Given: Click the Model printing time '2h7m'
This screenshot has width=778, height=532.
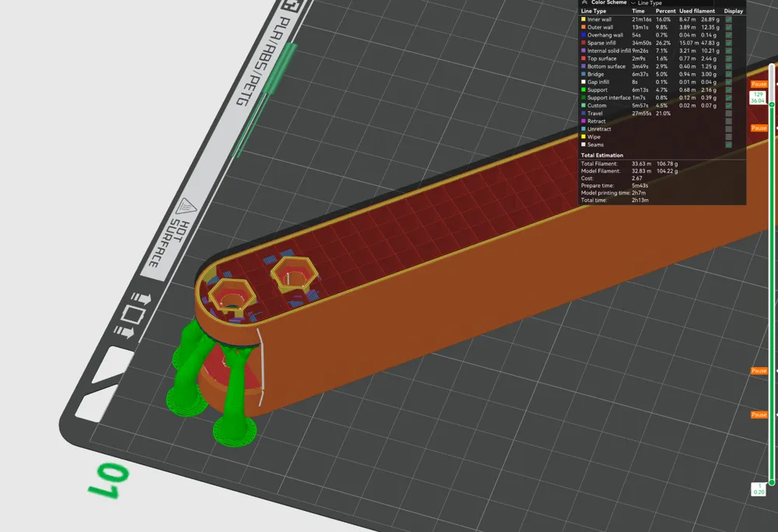Looking at the screenshot, I should [x=639, y=193].
